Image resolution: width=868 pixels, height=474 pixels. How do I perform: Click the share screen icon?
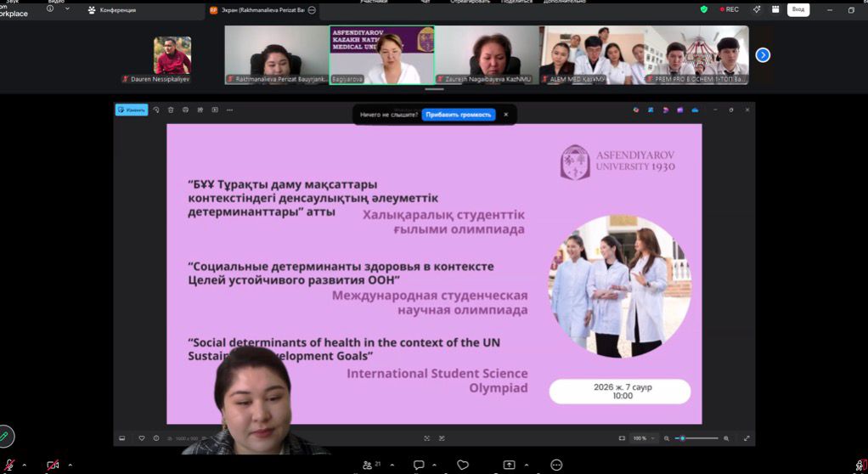[509, 465]
